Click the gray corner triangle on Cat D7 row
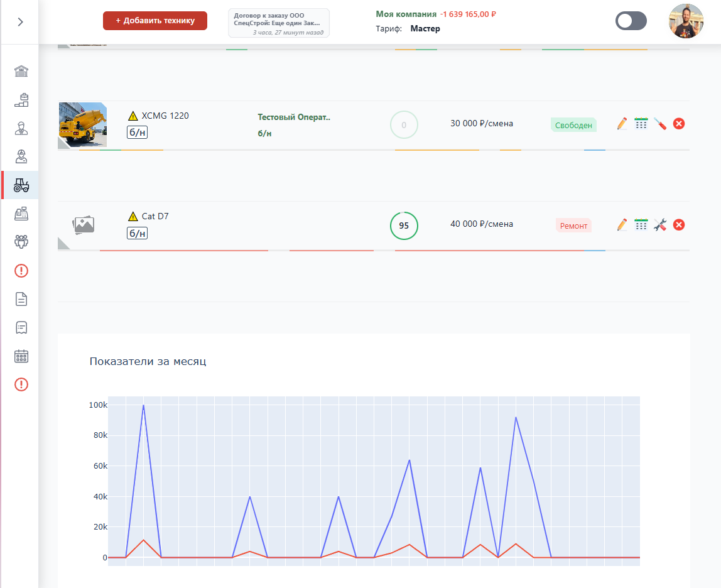Screen dimensions: 721x588 63,244
